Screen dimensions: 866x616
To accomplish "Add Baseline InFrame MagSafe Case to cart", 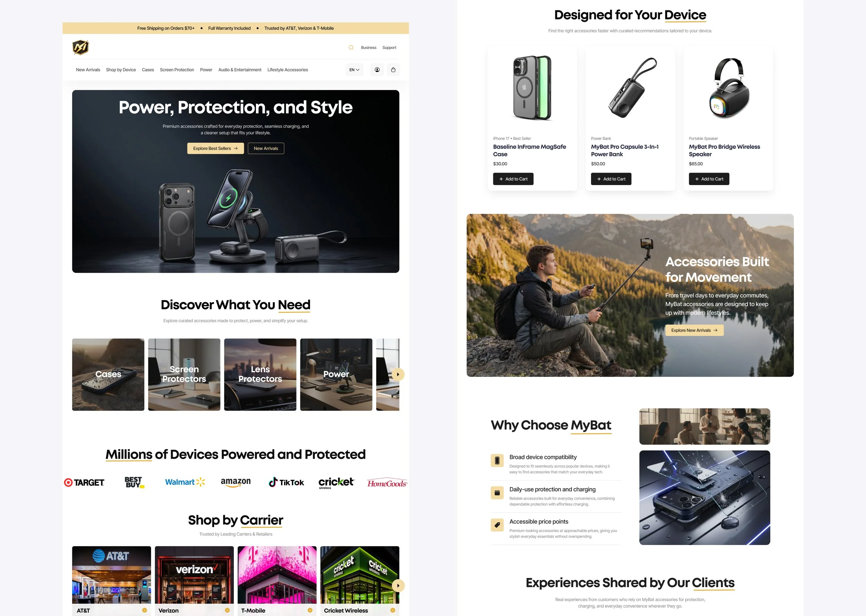I will 513,179.
